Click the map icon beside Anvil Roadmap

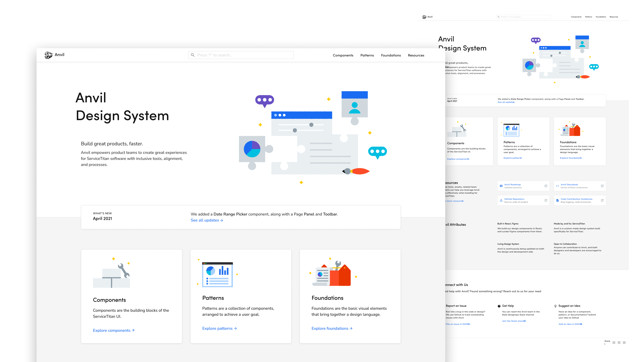pos(501,186)
